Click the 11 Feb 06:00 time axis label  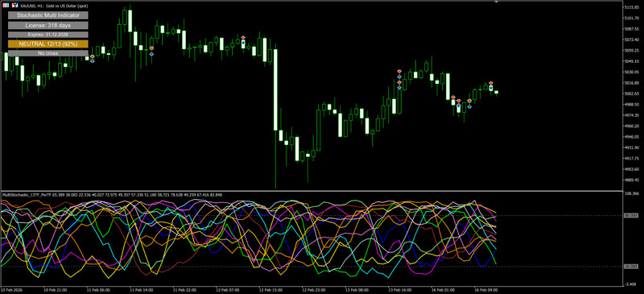click(x=97, y=290)
